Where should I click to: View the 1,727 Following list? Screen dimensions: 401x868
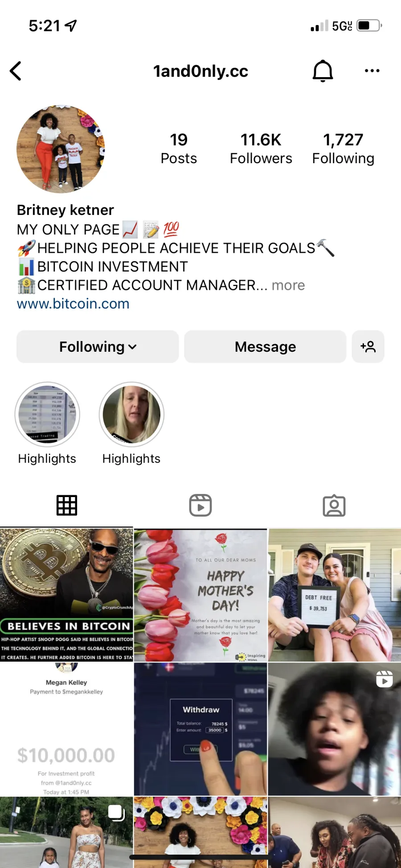click(343, 149)
